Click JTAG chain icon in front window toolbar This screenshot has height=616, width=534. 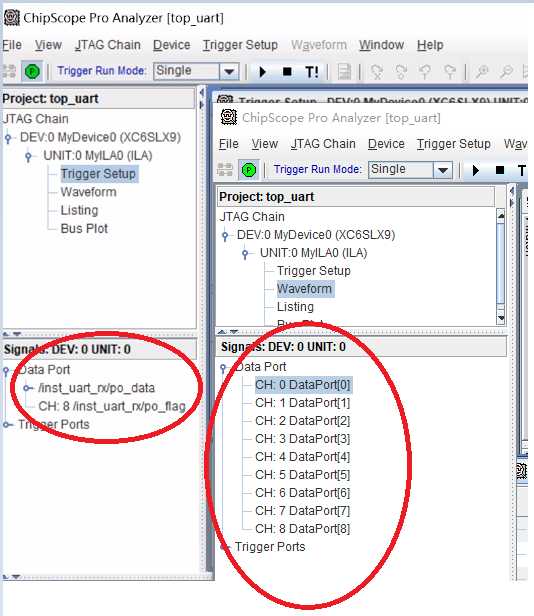pos(225,170)
